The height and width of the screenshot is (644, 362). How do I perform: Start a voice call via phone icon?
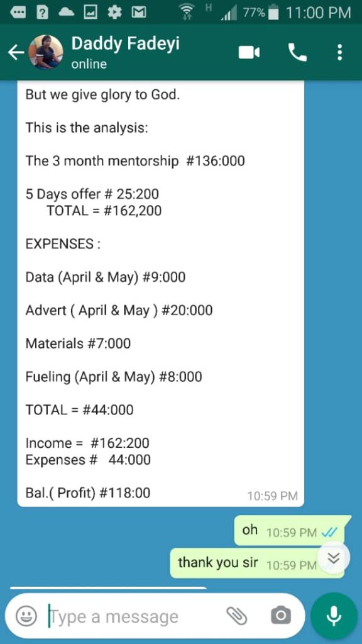tap(297, 53)
